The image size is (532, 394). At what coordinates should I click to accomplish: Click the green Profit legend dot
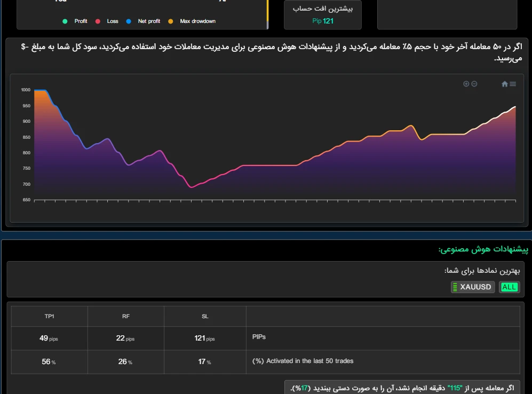(x=65, y=21)
